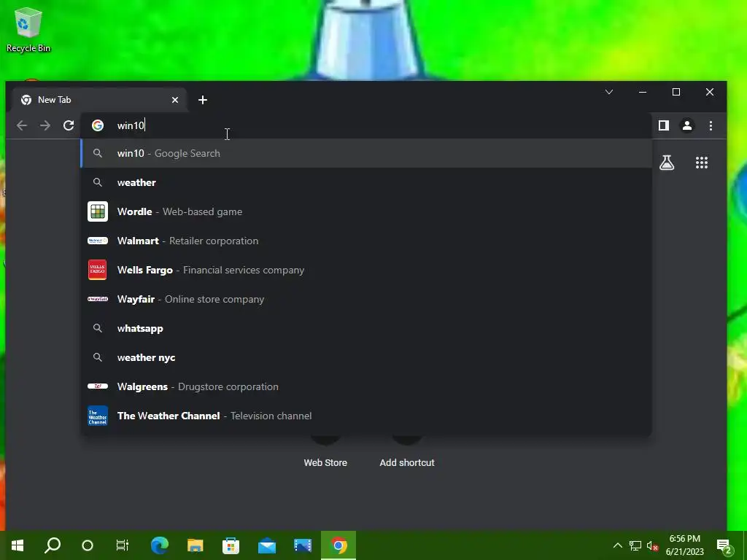
Task: Click The Weather Channel blue logo
Action: 98,416
